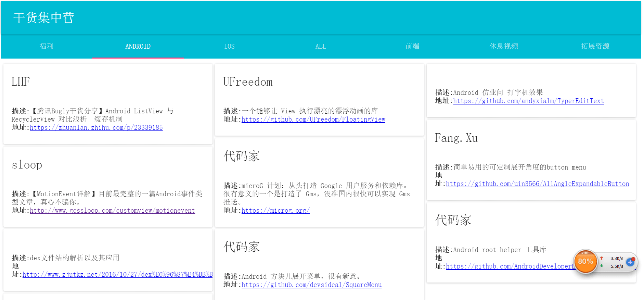Select the ANDROID tab
The height and width of the screenshot is (300, 644).
[x=138, y=46]
